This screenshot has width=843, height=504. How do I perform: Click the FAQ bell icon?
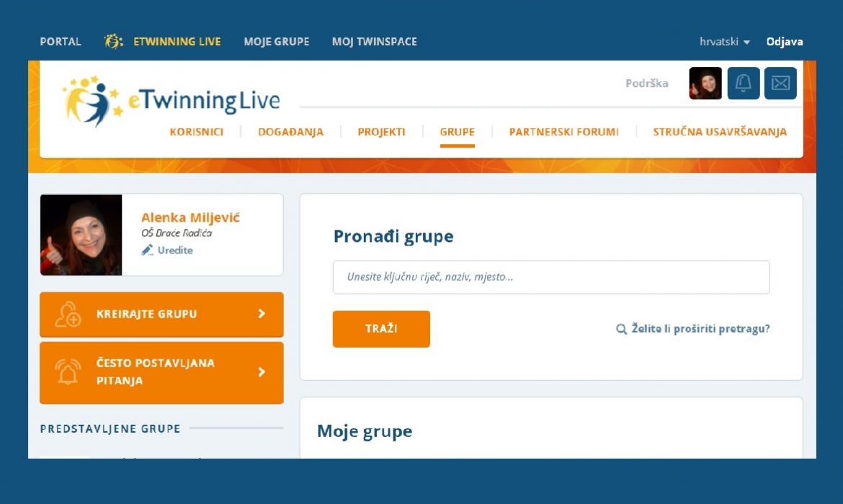tap(68, 372)
